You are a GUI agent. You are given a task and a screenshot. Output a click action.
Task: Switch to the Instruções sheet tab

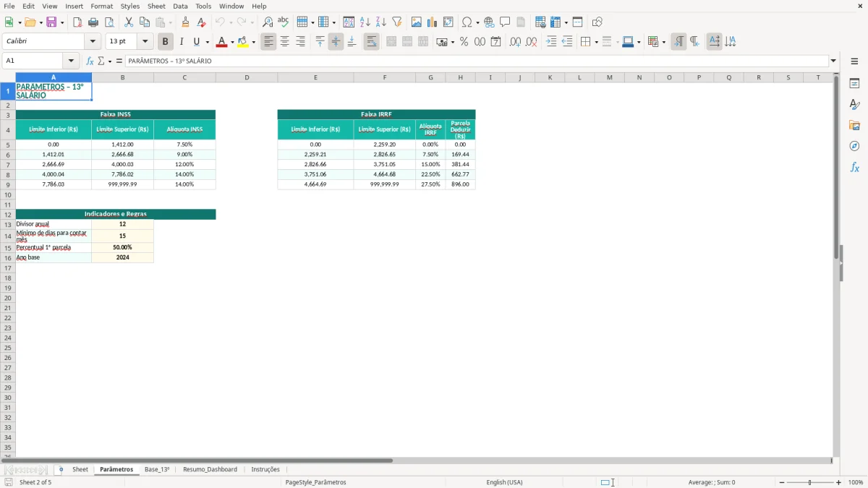[x=265, y=469]
